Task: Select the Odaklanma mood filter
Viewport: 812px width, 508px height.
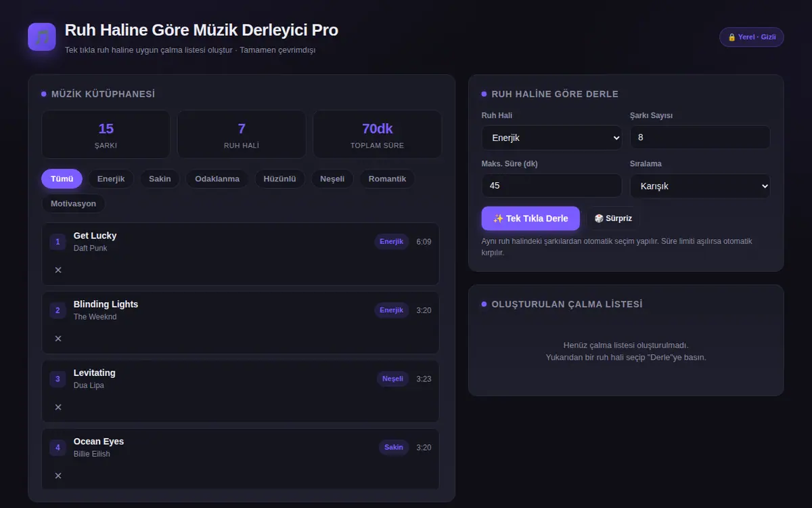Action: point(217,179)
